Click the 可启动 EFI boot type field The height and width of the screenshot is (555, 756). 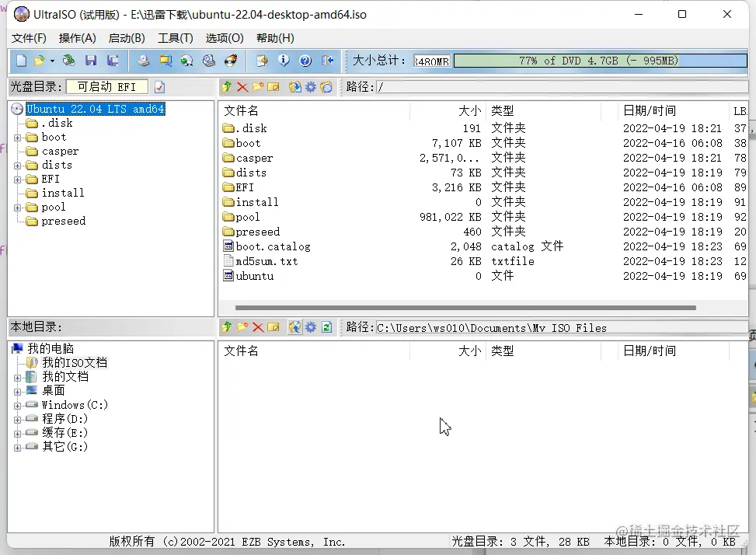[107, 87]
